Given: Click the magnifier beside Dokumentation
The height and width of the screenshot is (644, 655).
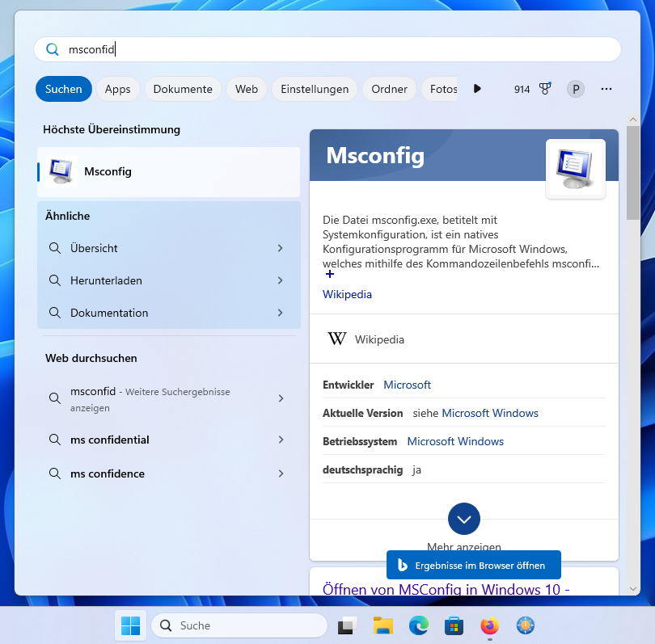Looking at the screenshot, I should point(55,312).
